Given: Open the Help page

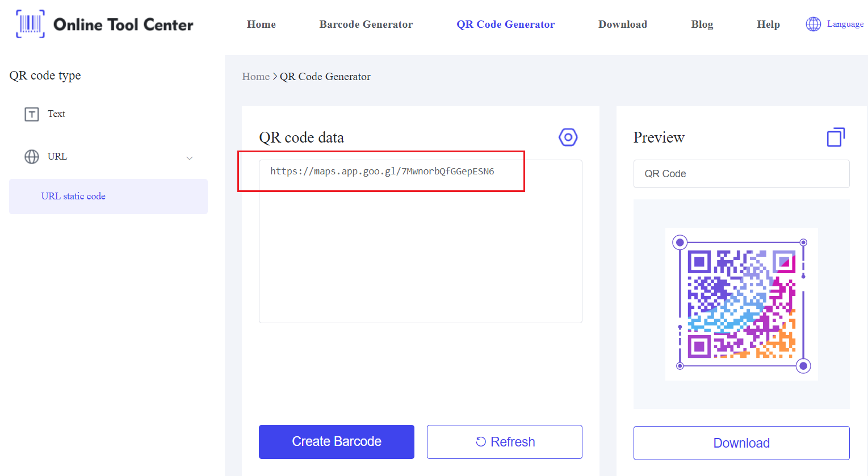Looking at the screenshot, I should (768, 24).
